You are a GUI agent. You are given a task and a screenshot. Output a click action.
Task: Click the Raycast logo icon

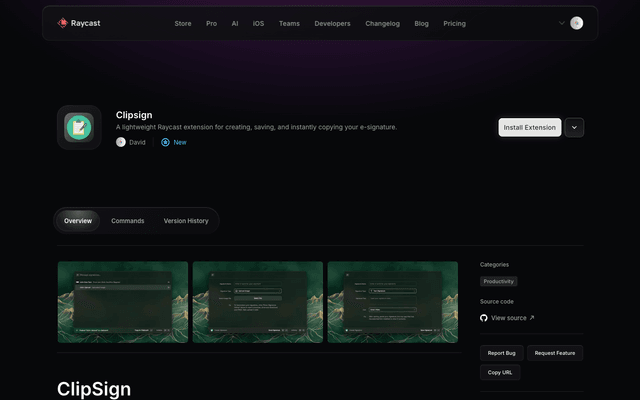(x=62, y=23)
